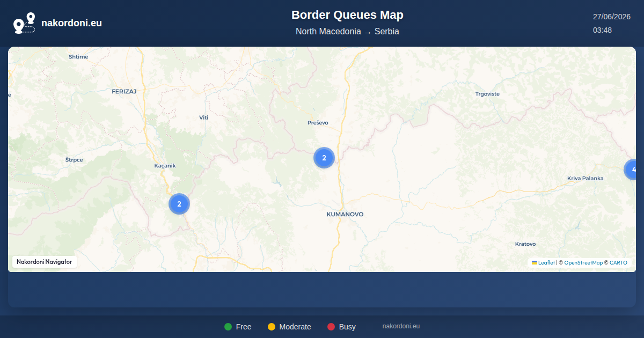Screen dimensions: 644x338
Task: Click the nakordoni.eu map pin logo icon
Action: [x=24, y=23]
